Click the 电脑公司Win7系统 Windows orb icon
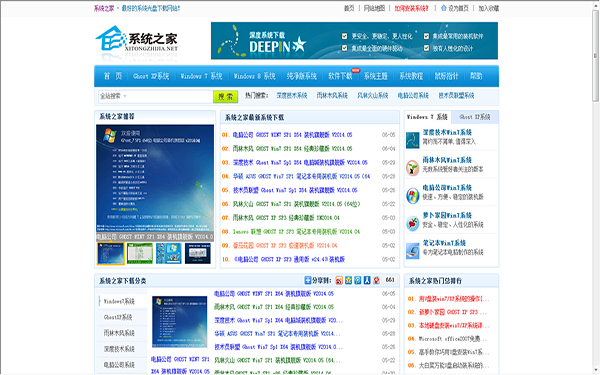 tap(412, 196)
